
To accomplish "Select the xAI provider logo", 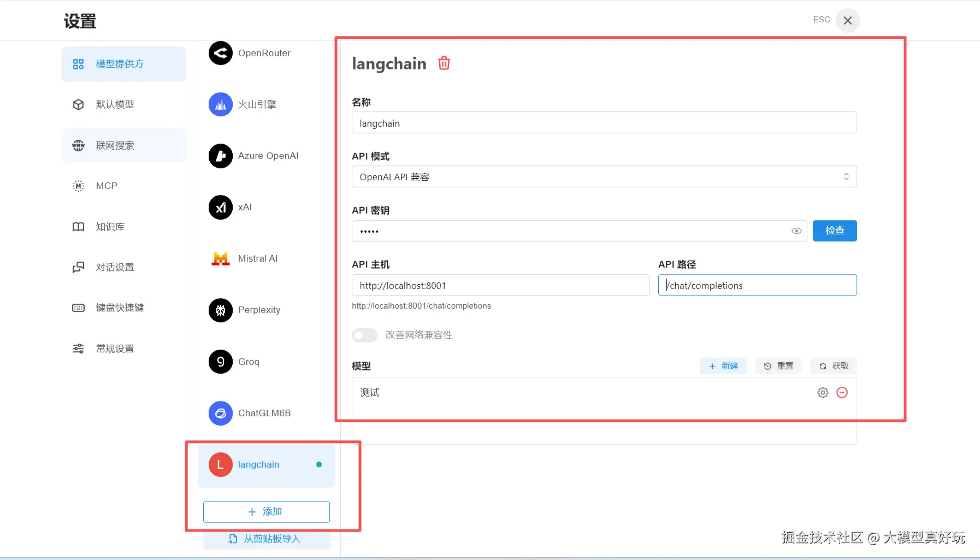I will 221,207.
